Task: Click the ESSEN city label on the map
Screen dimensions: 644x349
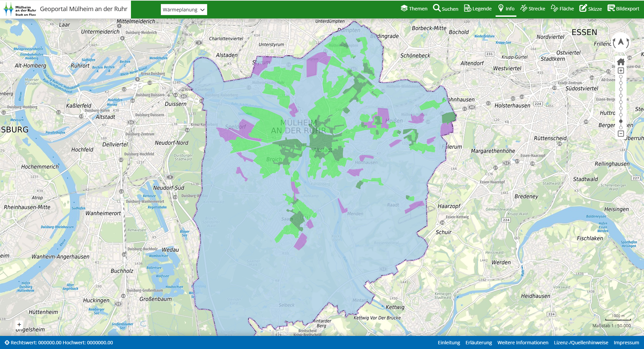Action: coord(584,32)
